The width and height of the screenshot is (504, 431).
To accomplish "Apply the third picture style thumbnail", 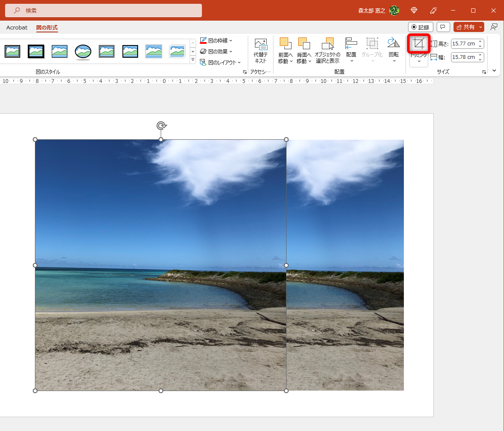I will click(x=59, y=51).
